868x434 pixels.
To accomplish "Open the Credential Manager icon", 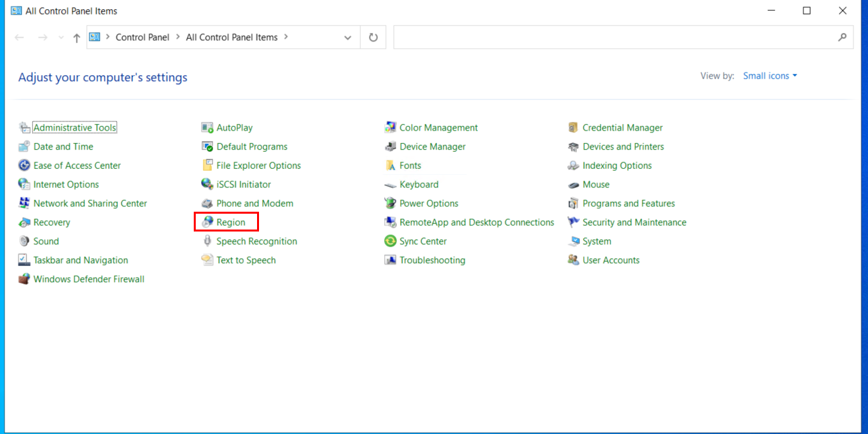I will click(573, 128).
